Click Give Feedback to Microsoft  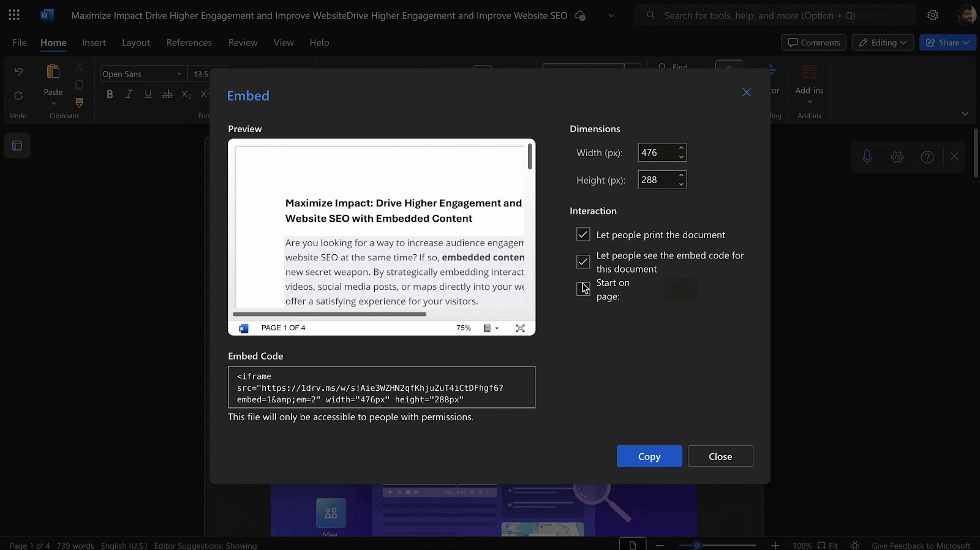[x=921, y=545]
